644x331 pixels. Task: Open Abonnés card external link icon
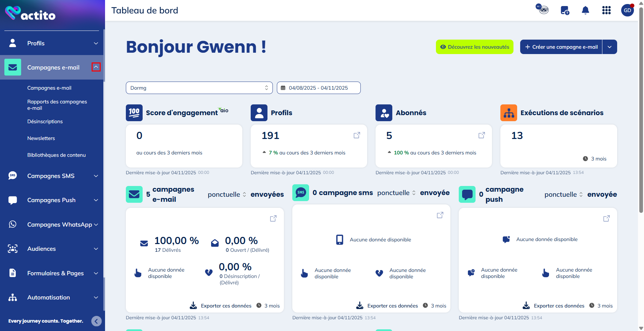(x=482, y=135)
